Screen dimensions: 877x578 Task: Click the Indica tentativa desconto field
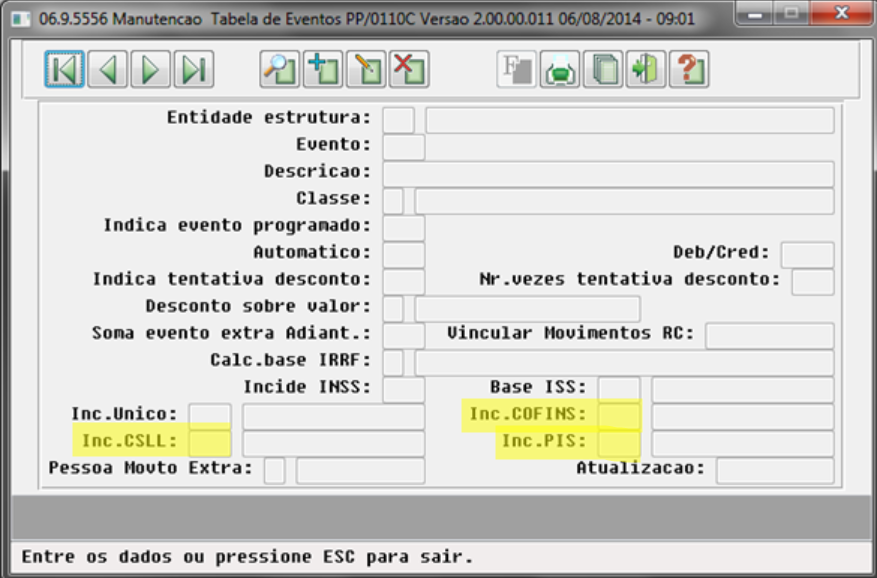pyautogui.click(x=404, y=282)
